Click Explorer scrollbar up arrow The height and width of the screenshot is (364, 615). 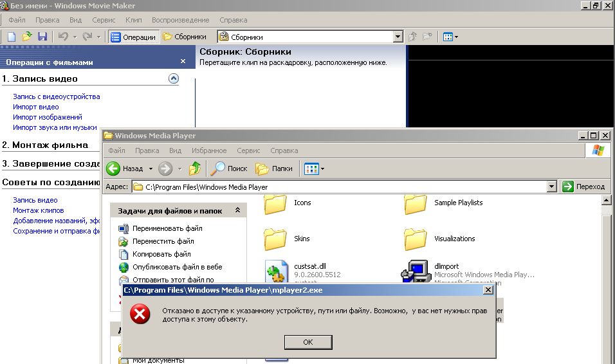607,201
